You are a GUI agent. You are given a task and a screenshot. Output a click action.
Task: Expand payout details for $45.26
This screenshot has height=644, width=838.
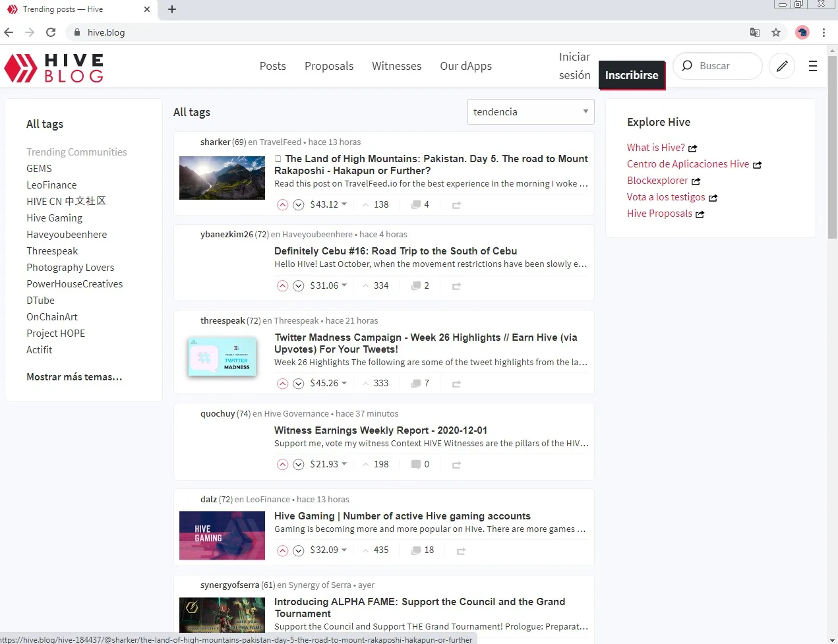[x=328, y=383]
